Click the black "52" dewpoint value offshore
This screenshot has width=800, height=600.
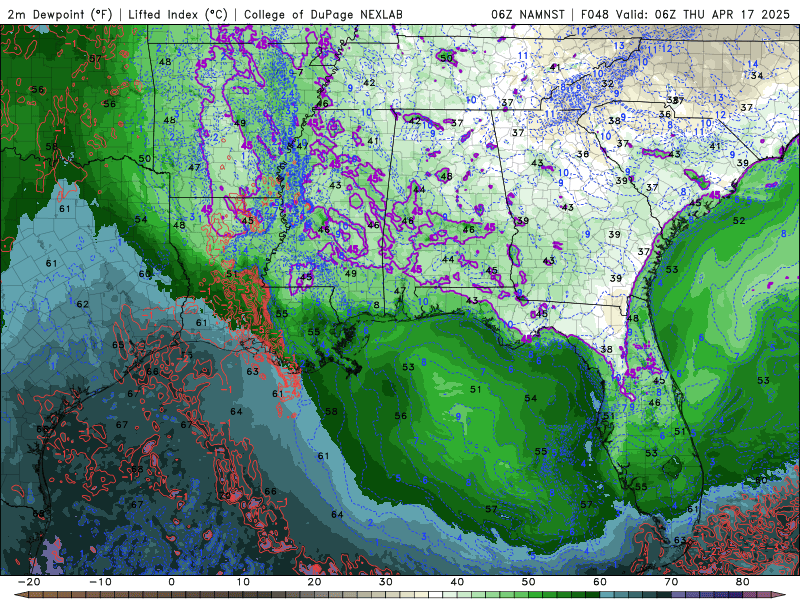(739, 220)
